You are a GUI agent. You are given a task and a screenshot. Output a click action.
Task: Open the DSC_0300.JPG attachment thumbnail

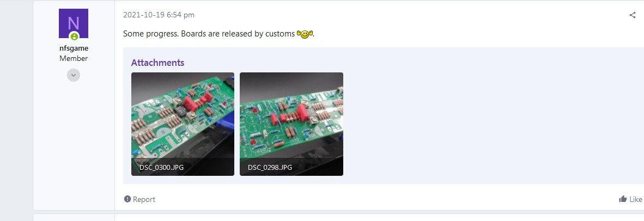(x=183, y=124)
